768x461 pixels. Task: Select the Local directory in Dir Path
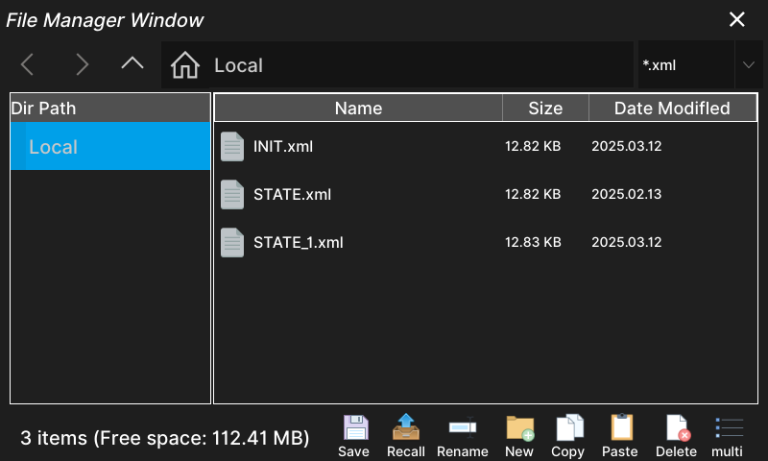(x=110, y=147)
